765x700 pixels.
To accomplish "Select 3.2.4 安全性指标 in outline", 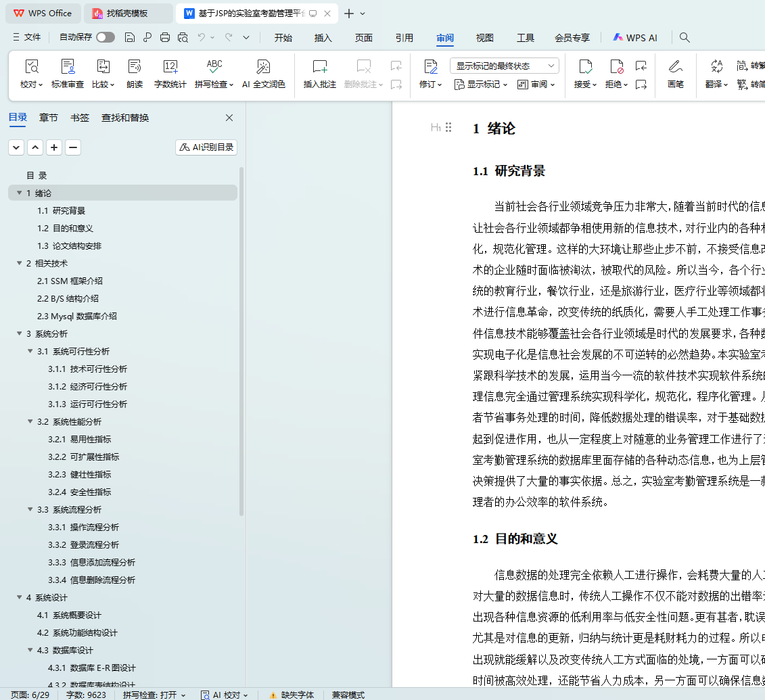I will pos(80,492).
